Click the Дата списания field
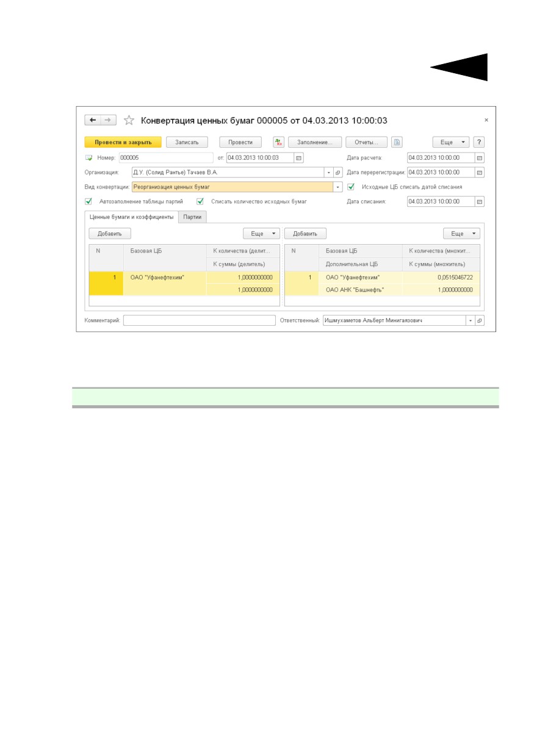The height and width of the screenshot is (756, 534). tap(441, 201)
